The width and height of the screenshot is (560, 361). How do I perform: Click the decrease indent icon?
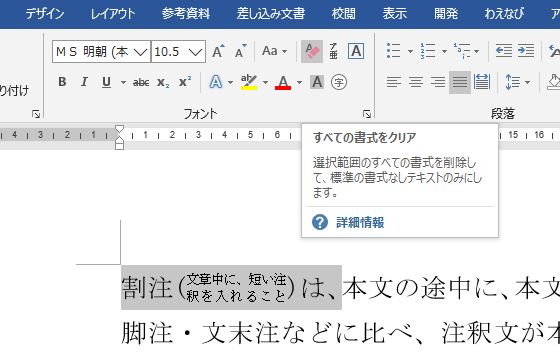(x=504, y=51)
